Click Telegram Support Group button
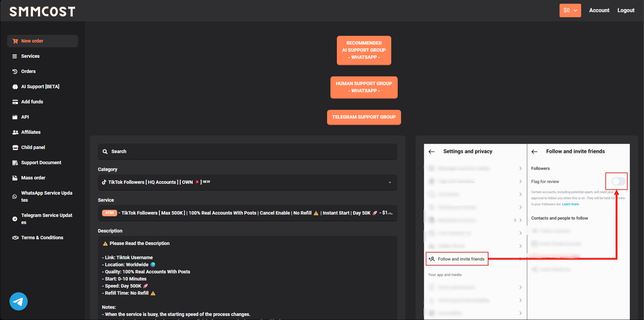Viewport: 644px width, 320px height. (x=364, y=117)
